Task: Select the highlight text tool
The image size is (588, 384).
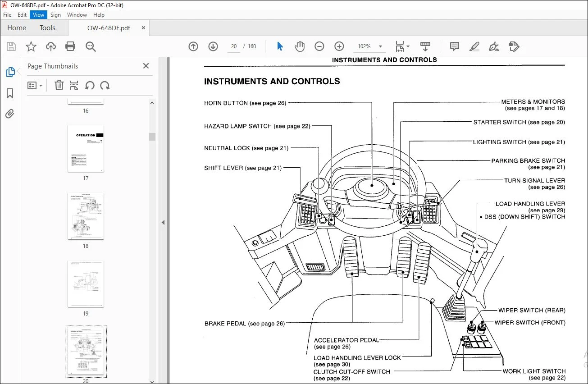Action: pyautogui.click(x=474, y=46)
